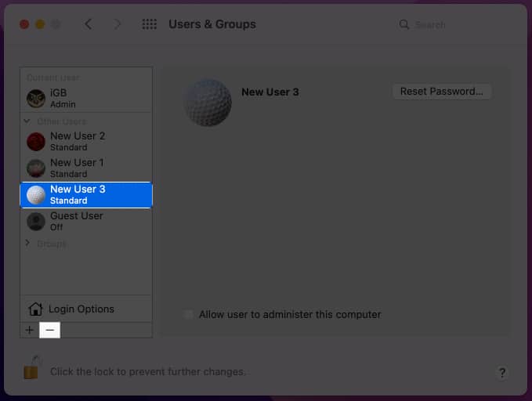The height and width of the screenshot is (401, 532).
Task: Click the lock icon to prevent changes
Action: [x=31, y=368]
